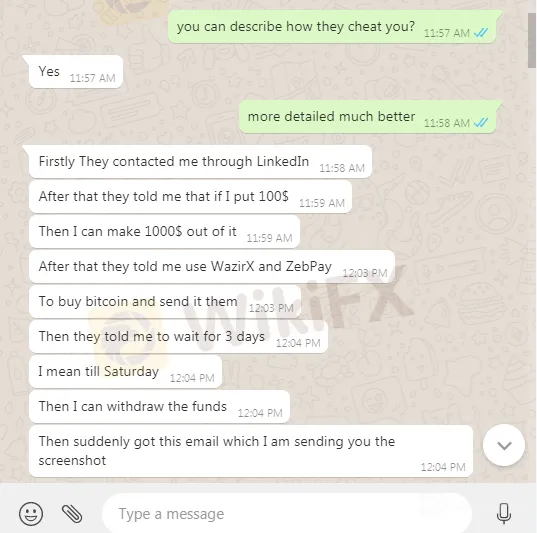Click the 'use WazirX and ZebPay' message
The image size is (537, 533).
click(x=212, y=266)
